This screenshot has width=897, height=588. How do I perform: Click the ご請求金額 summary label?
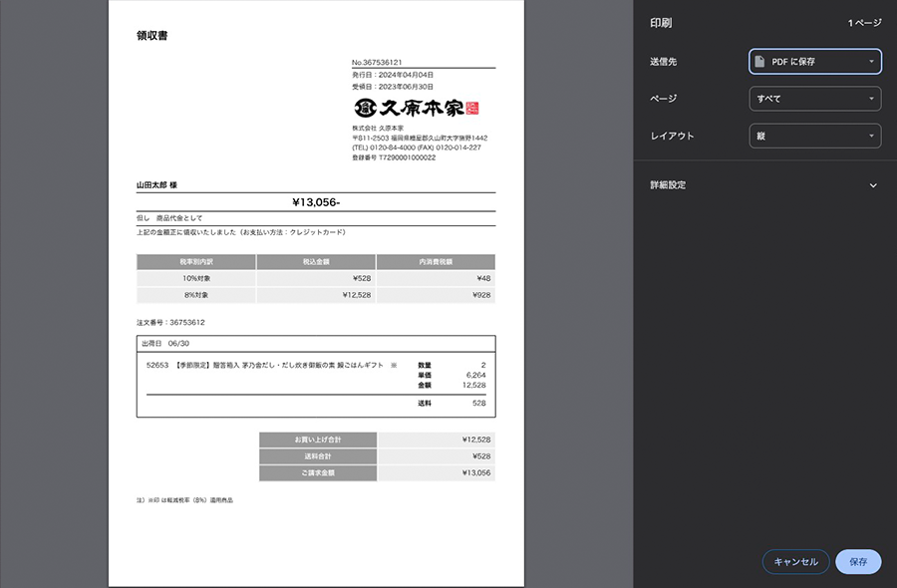[x=318, y=473]
